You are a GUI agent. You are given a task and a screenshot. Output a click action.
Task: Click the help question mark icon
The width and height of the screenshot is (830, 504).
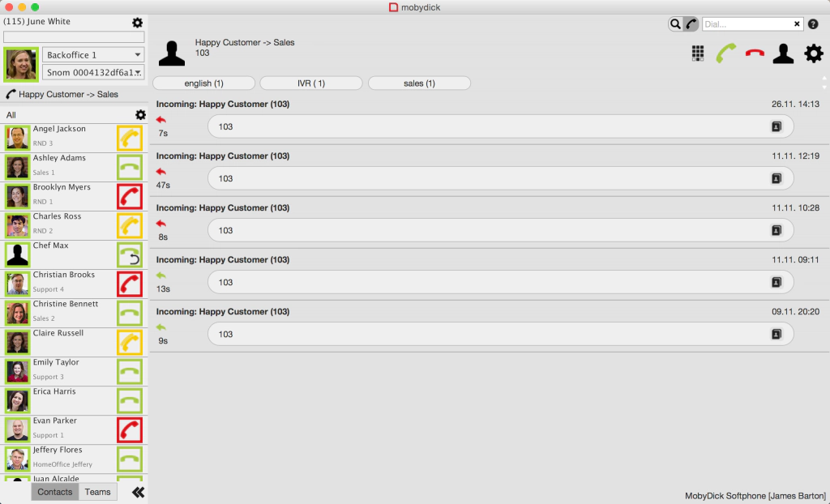point(813,24)
